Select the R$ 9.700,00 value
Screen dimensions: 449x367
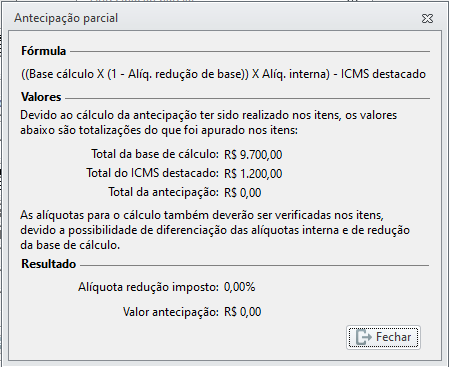click(253, 155)
